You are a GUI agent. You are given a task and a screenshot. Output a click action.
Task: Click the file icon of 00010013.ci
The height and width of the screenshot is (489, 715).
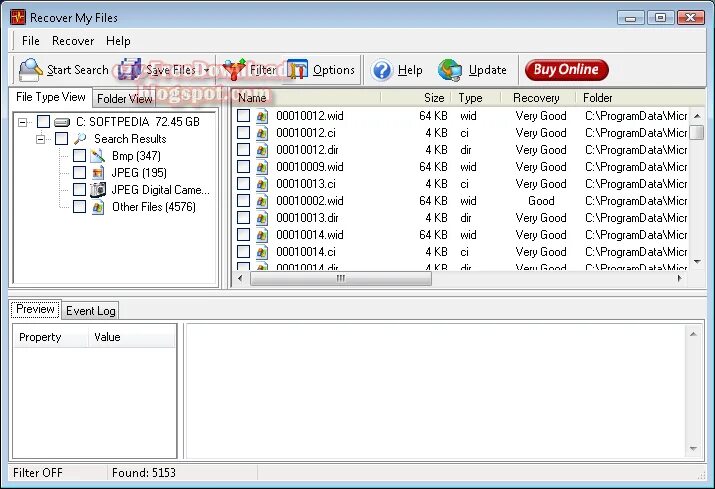point(262,184)
